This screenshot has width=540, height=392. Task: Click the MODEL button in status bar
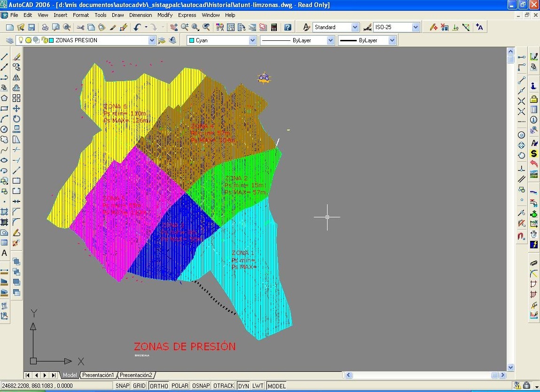tap(276, 386)
